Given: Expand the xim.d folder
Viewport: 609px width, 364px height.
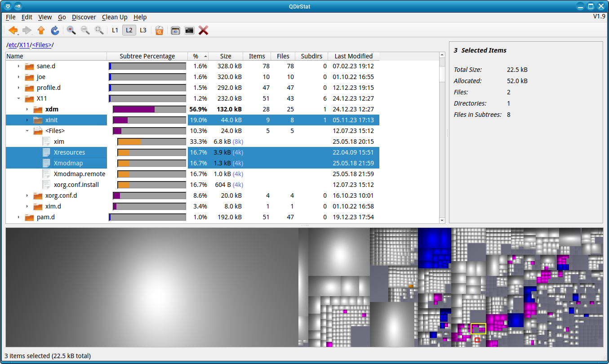Looking at the screenshot, I should [27, 206].
